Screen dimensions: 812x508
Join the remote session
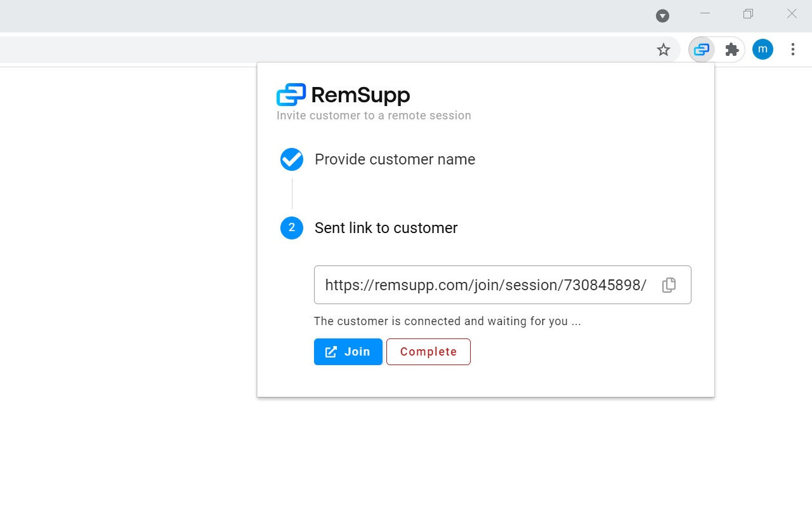[348, 352]
